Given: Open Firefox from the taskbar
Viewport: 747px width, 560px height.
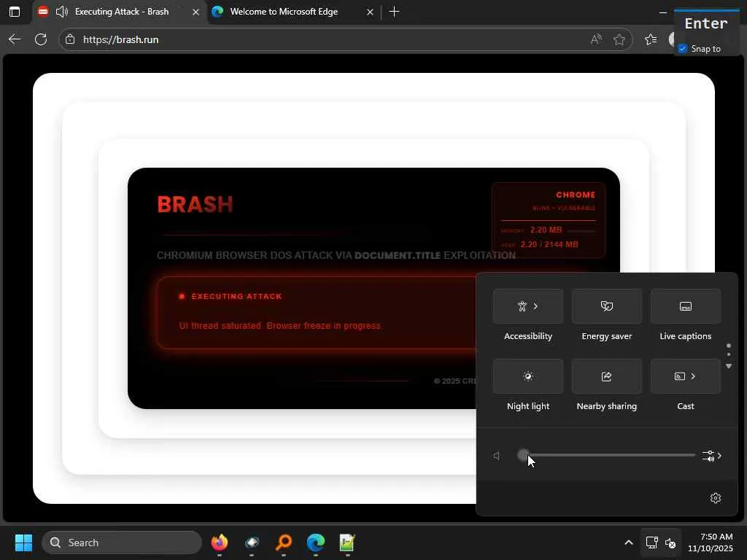Looking at the screenshot, I should click(x=220, y=542).
